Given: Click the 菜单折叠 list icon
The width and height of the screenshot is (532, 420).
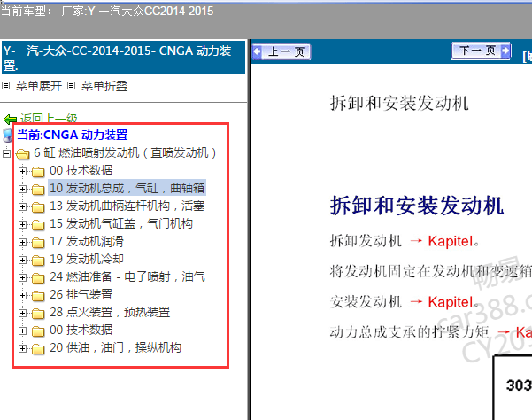Looking at the screenshot, I should click(x=71, y=86).
